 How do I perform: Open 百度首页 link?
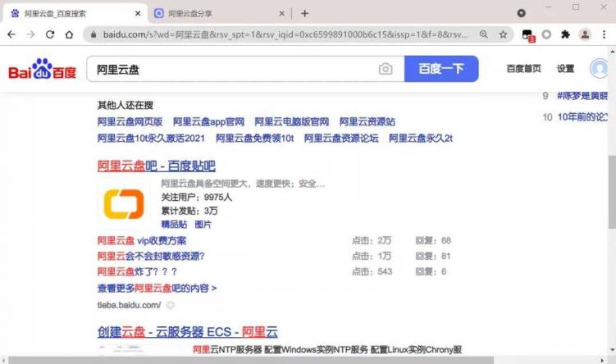523,69
